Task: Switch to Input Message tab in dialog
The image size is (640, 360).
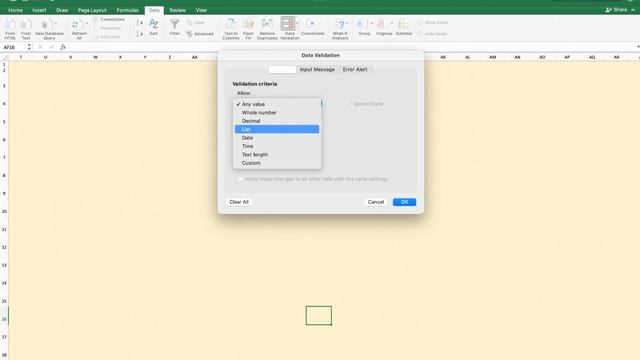Action: (x=317, y=69)
